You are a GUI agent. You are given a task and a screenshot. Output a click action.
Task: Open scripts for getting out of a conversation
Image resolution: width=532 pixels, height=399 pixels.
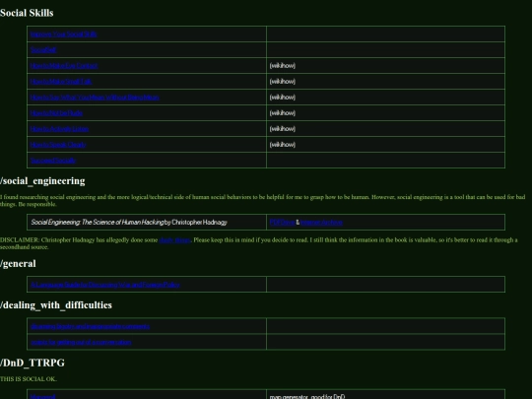click(x=81, y=342)
